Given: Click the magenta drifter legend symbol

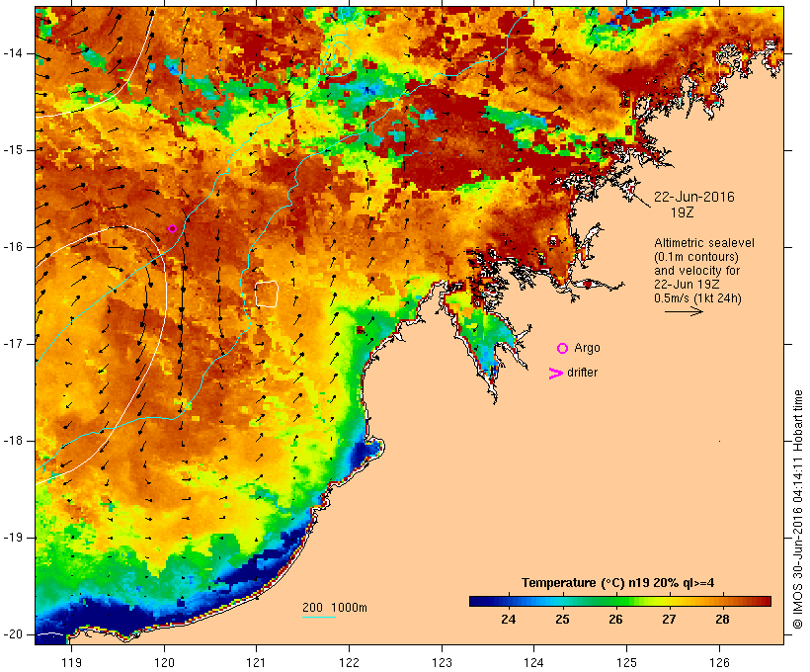Looking at the screenshot, I should (555, 374).
